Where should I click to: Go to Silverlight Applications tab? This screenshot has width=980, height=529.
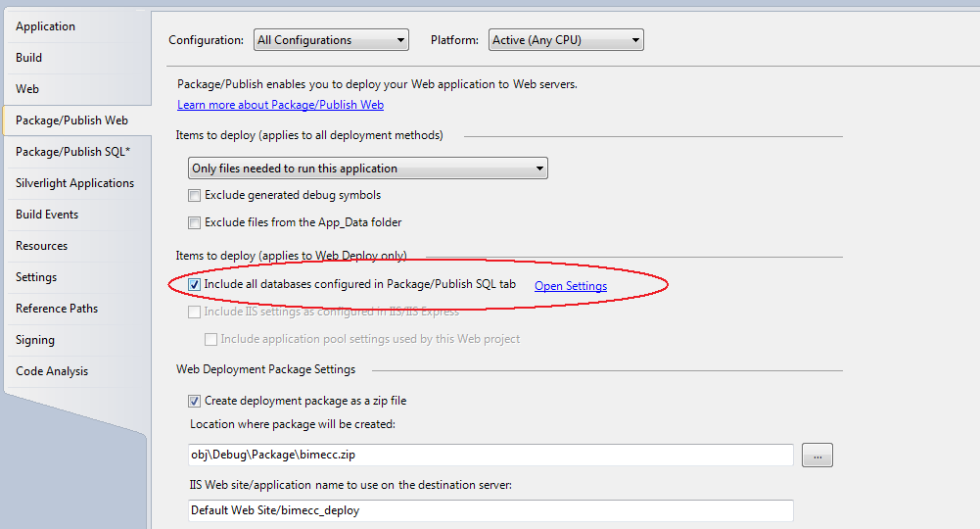75,182
